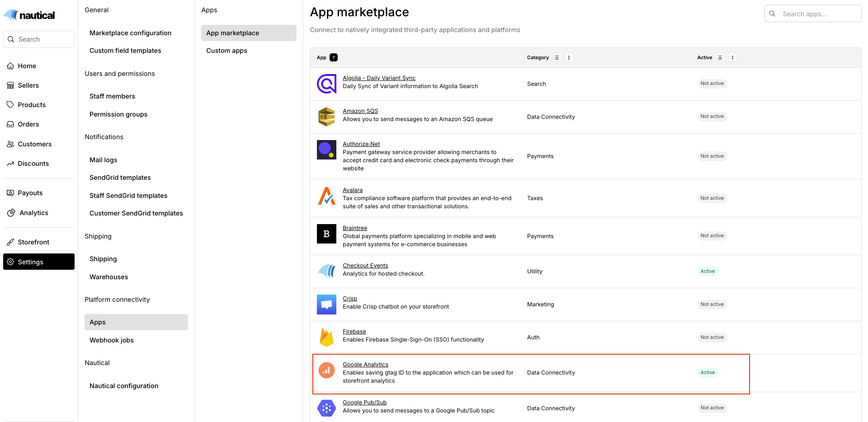Open Analytics in sidebar

point(39,213)
